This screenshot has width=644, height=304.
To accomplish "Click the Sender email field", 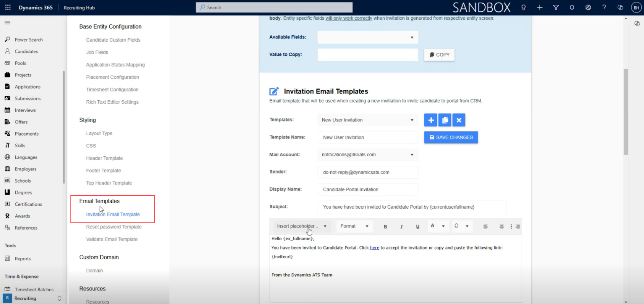I will pyautogui.click(x=368, y=172).
